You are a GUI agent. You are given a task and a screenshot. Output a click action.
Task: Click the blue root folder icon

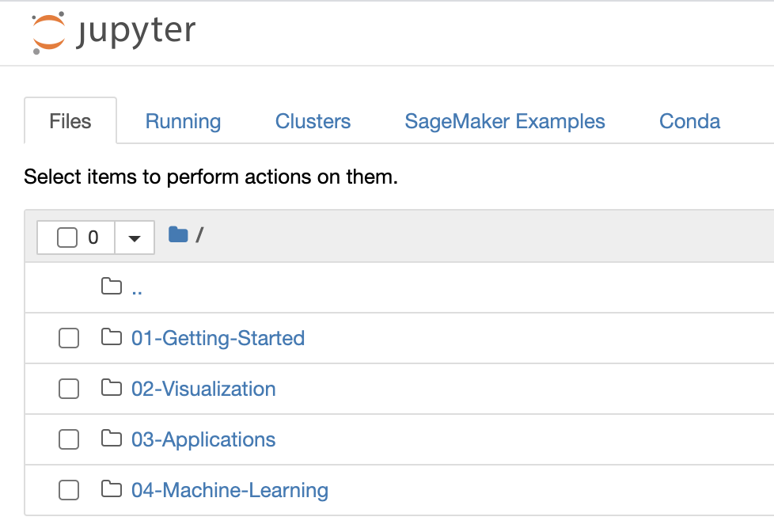pos(177,234)
